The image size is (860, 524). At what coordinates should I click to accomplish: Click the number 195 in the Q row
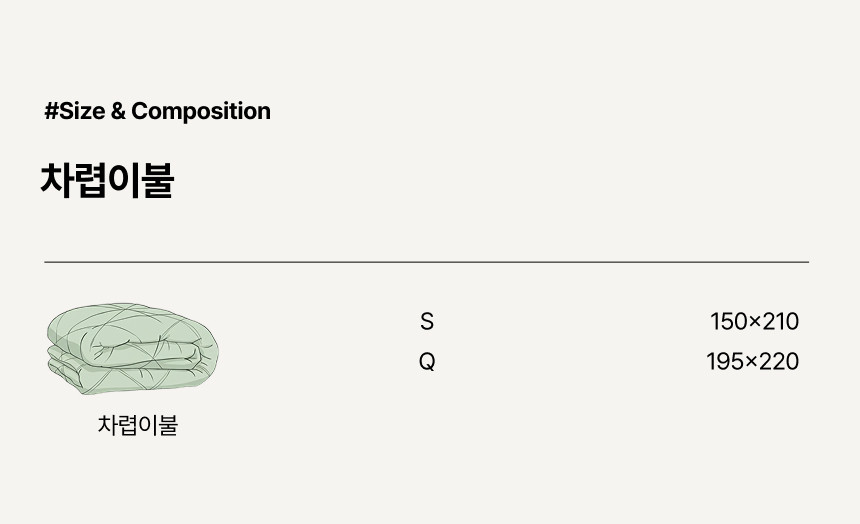pos(725,361)
